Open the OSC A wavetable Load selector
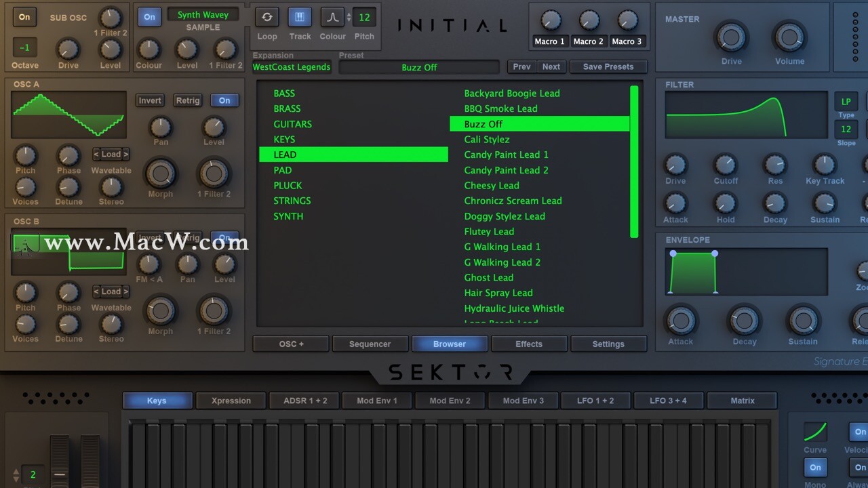The height and width of the screenshot is (488, 868). tap(111, 154)
